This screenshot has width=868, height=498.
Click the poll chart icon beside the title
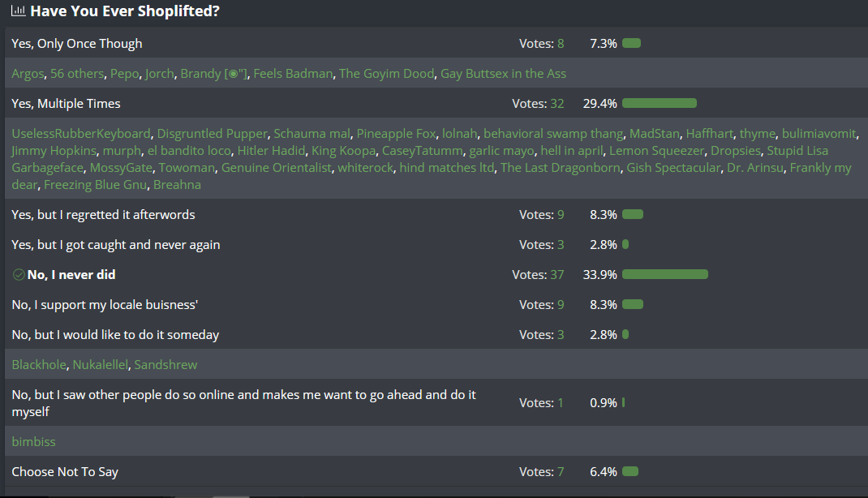(x=19, y=11)
